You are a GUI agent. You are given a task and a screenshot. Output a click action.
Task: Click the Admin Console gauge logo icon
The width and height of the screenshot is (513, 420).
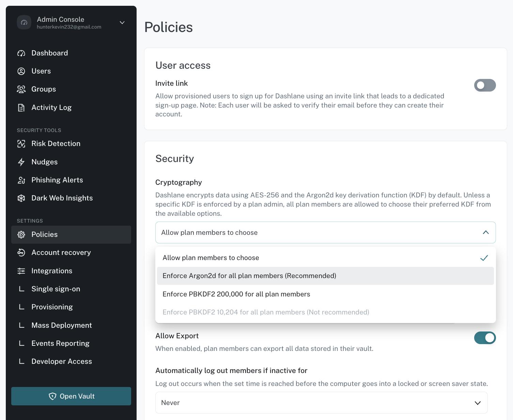(24, 22)
